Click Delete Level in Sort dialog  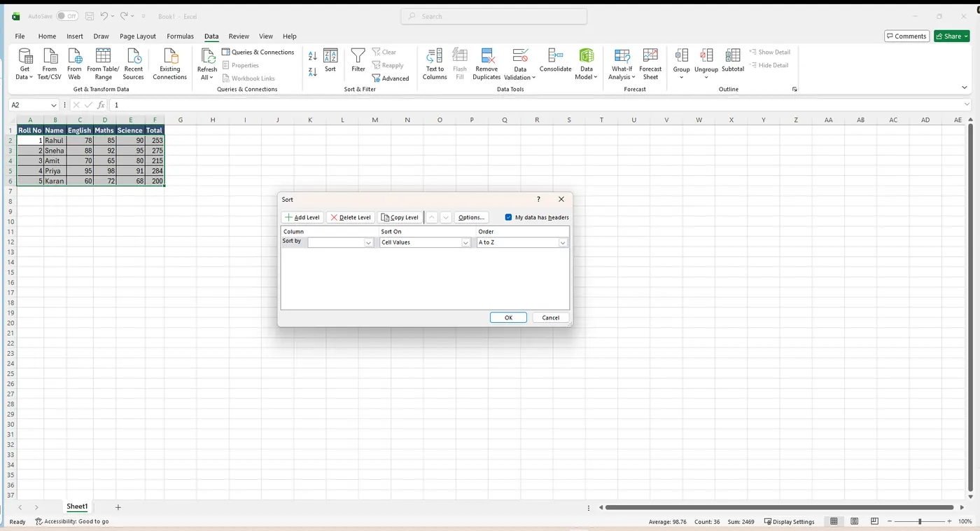click(351, 217)
